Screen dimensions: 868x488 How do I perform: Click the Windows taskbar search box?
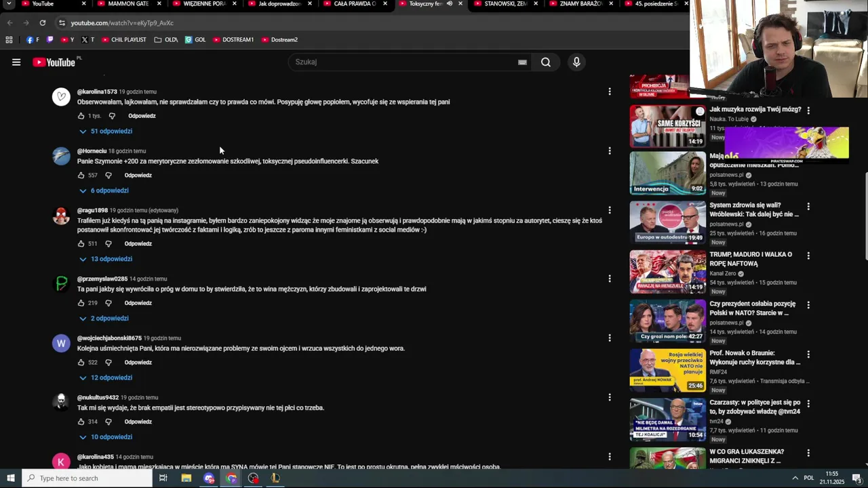(87, 478)
